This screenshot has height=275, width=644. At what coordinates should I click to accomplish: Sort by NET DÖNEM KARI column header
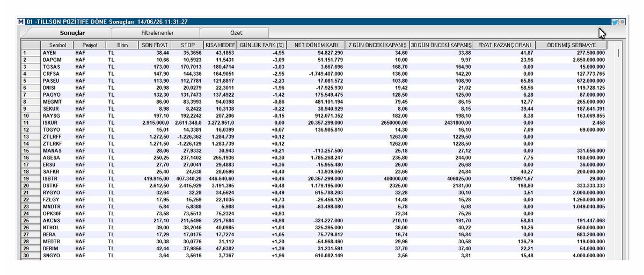pyautogui.click(x=314, y=46)
